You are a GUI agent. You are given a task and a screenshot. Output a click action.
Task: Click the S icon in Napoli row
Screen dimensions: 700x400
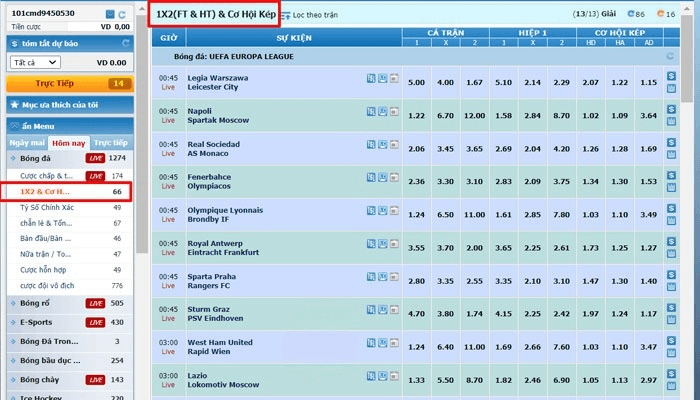[671, 109]
